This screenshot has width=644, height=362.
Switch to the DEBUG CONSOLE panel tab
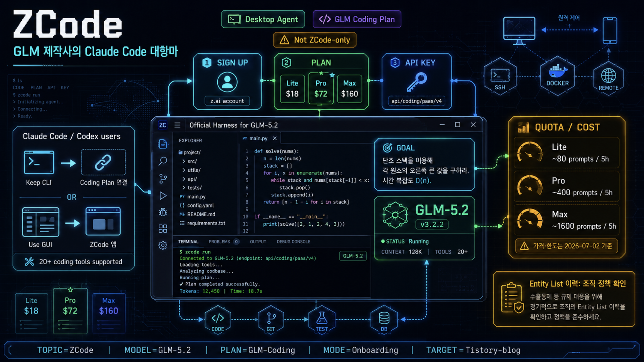(294, 242)
